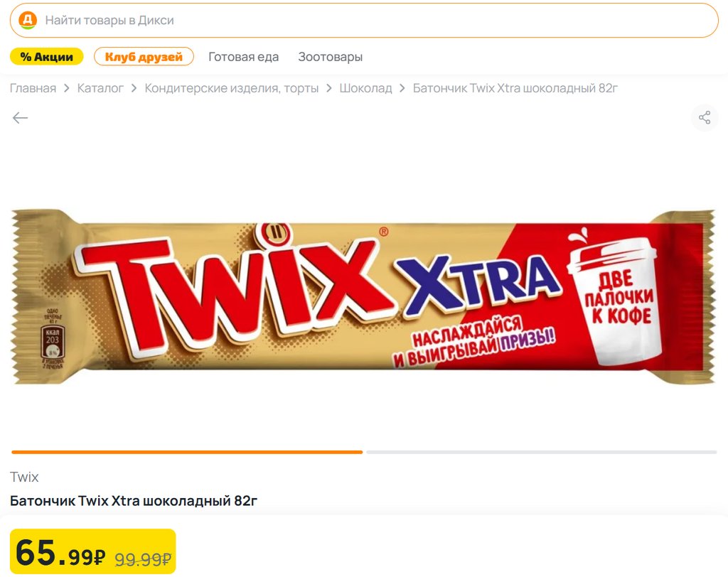Open the share icon button
This screenshot has height=577, width=728.
pyautogui.click(x=705, y=117)
